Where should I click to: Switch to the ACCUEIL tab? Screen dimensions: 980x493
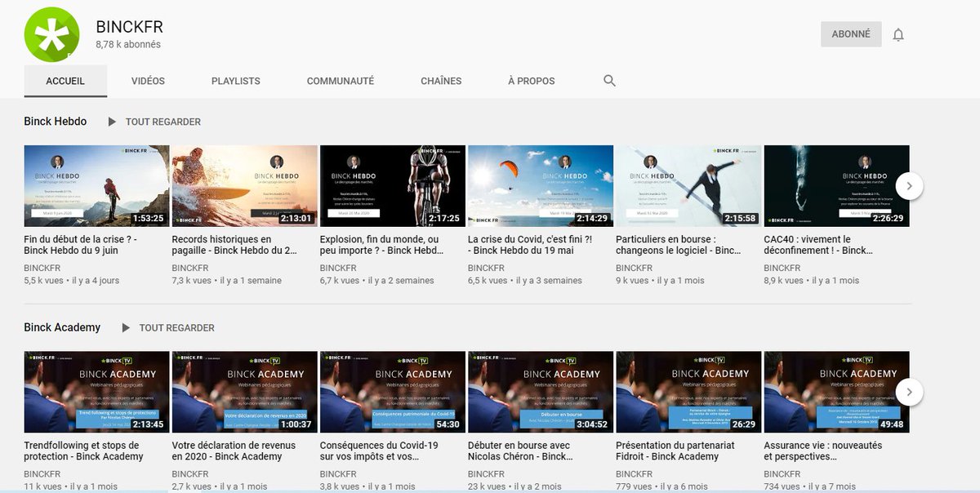65,82
